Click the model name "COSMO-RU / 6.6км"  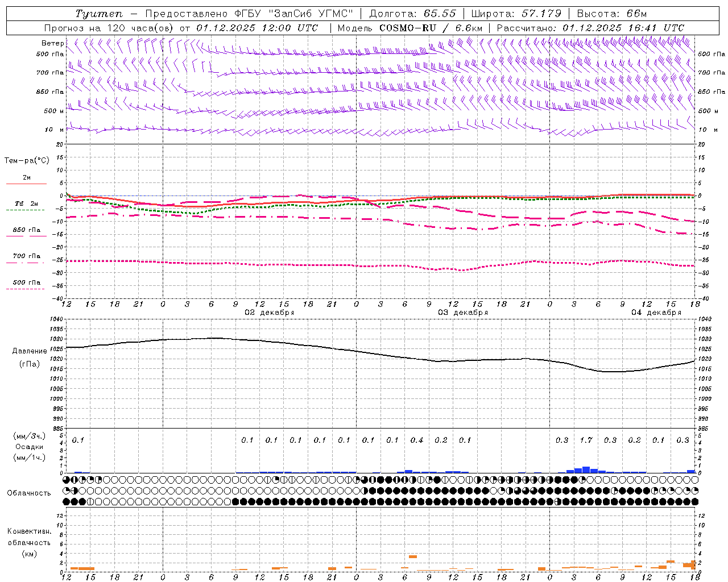431,28
